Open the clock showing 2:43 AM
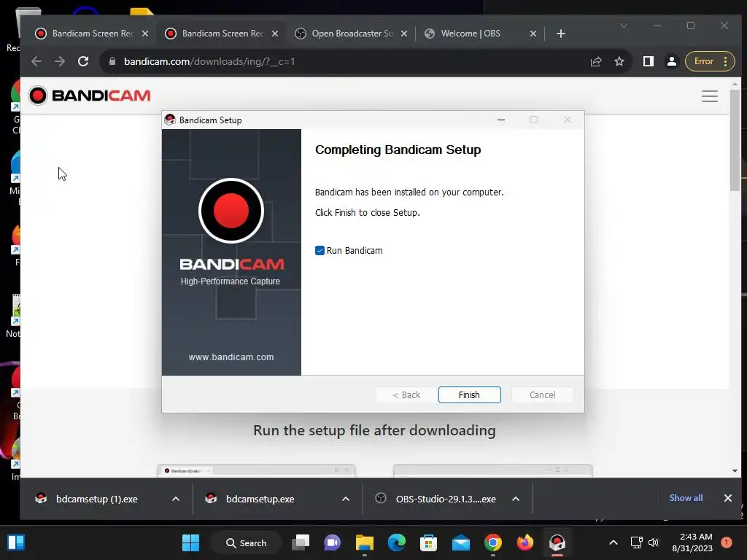The image size is (747, 560). 692,542
